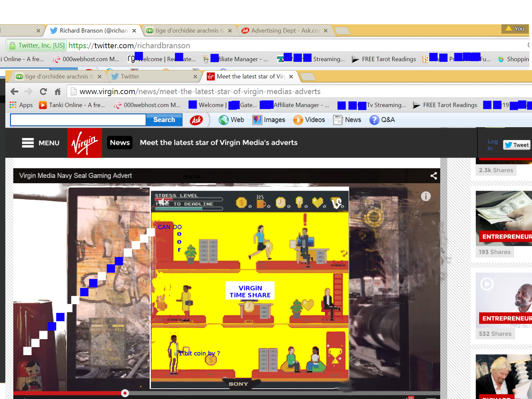Screen dimensions: 532x399
Task: Open the Apps bookmarks shortcut
Action: [x=21, y=105]
